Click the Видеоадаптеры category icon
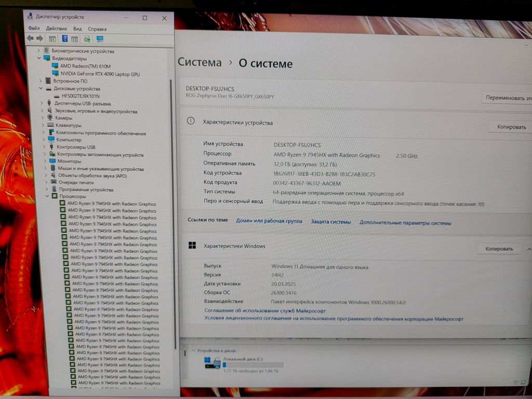Screen dimensions: 532x399 (x=47, y=58)
